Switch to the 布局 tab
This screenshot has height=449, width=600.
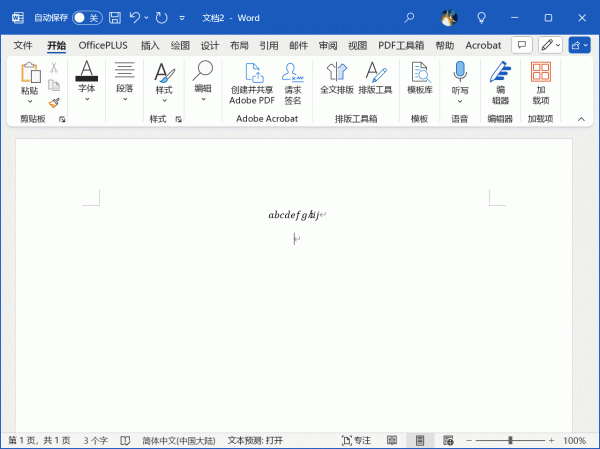coord(239,46)
